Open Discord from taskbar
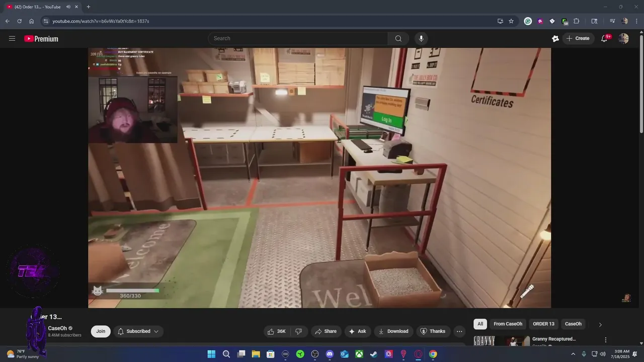The image size is (644, 362). 330,354
